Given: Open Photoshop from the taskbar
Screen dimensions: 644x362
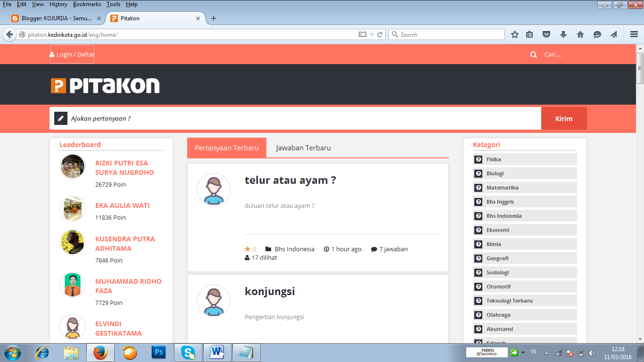Looking at the screenshot, I should click(x=159, y=353).
